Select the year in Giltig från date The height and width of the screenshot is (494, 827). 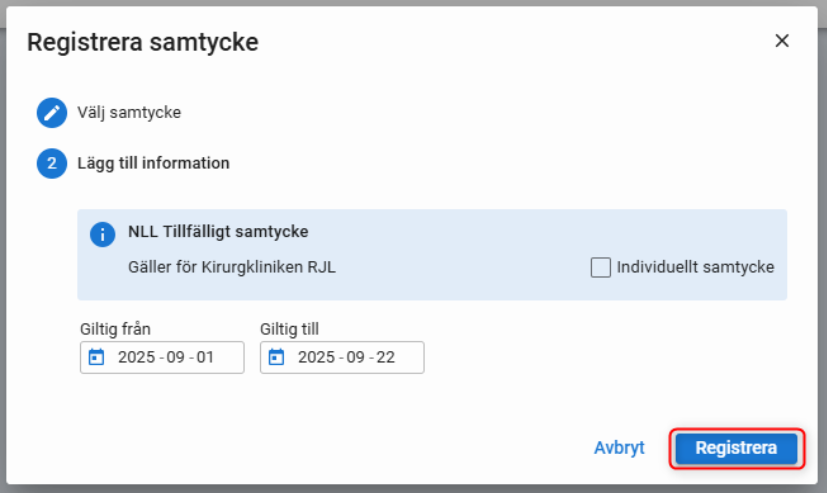(x=135, y=358)
